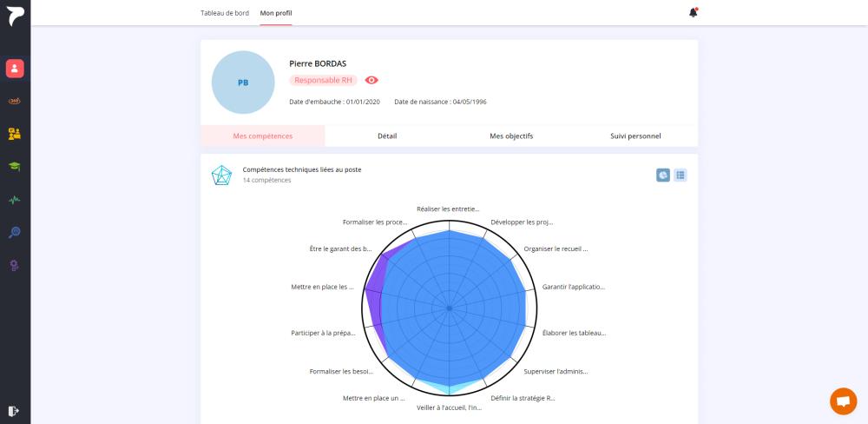Screen dimensions: 868x424
Task: Click the center point of the radar chart
Action: pos(449,308)
